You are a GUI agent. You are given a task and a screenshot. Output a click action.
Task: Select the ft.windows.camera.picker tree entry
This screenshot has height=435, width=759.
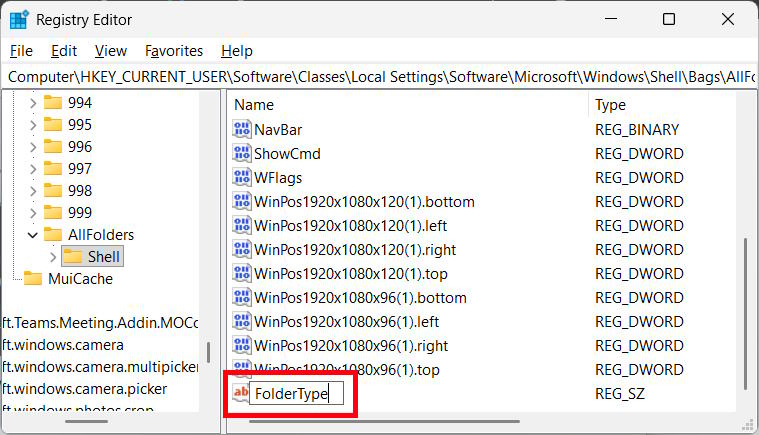85,389
